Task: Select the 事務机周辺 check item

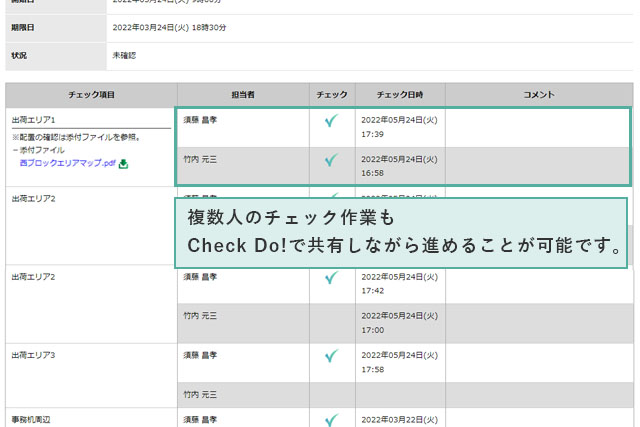Action: pyautogui.click(x=31, y=420)
